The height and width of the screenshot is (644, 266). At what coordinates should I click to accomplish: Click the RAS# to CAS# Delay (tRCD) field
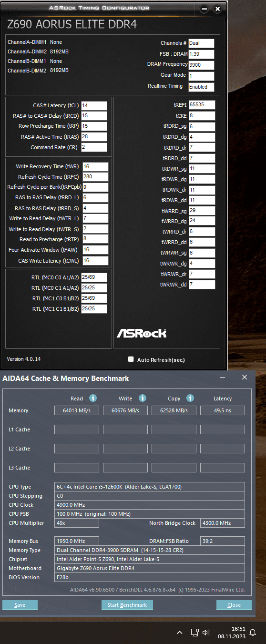tap(94, 116)
